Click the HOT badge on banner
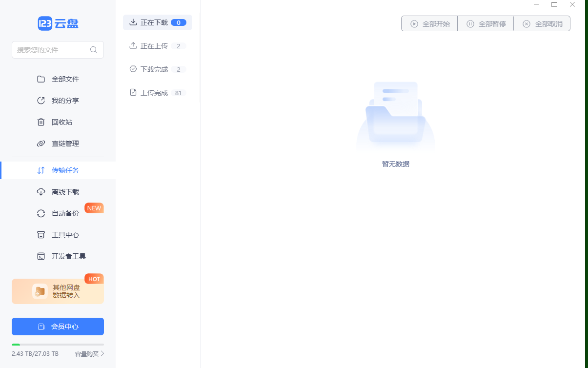588x368 pixels. point(94,279)
